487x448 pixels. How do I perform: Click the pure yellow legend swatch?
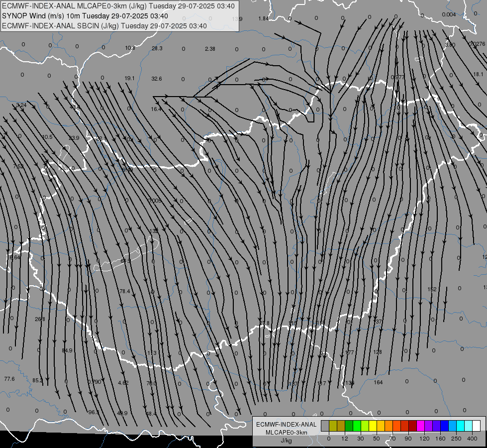373,426
